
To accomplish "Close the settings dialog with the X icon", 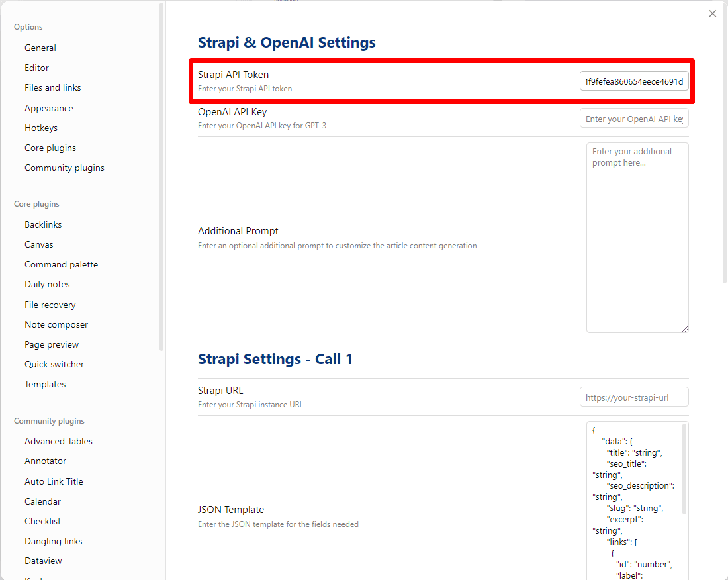I will 712,13.
